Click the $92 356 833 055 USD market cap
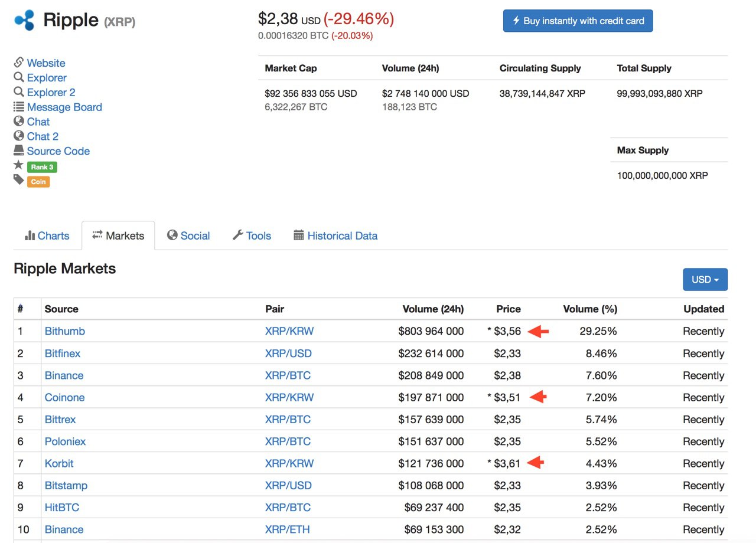The height and width of the screenshot is (543, 756). [x=311, y=93]
